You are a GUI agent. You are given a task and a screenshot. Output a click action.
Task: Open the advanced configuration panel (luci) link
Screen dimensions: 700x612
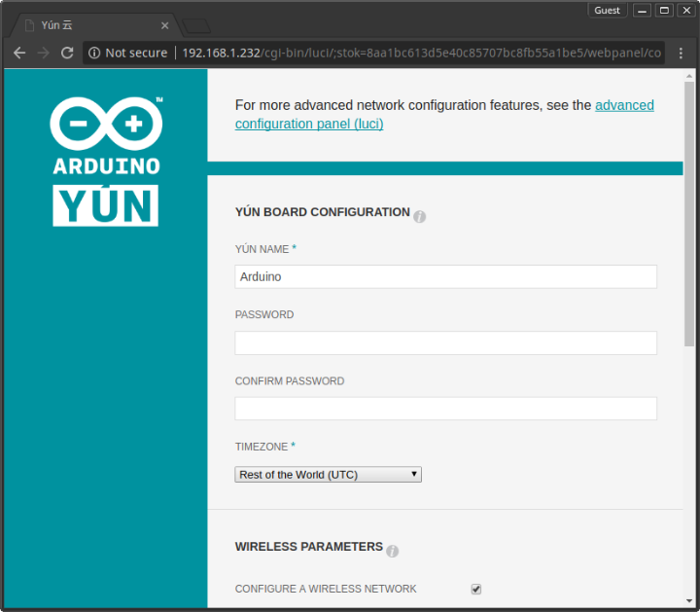point(444,115)
